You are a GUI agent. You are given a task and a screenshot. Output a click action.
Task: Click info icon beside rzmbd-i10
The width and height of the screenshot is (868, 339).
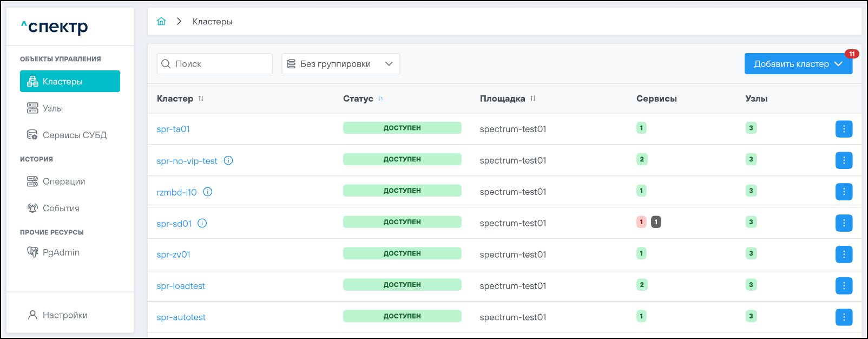208,192
